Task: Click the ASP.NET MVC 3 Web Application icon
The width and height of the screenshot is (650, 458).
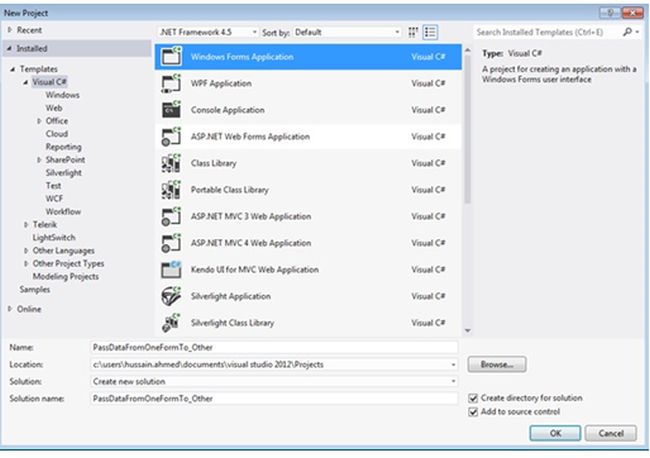Action: (x=171, y=216)
